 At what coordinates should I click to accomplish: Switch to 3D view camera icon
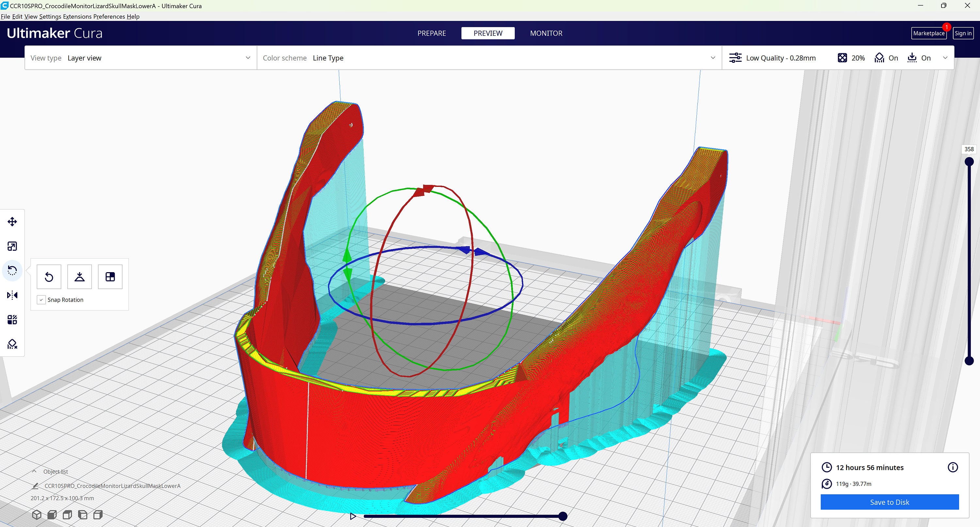pos(37,515)
